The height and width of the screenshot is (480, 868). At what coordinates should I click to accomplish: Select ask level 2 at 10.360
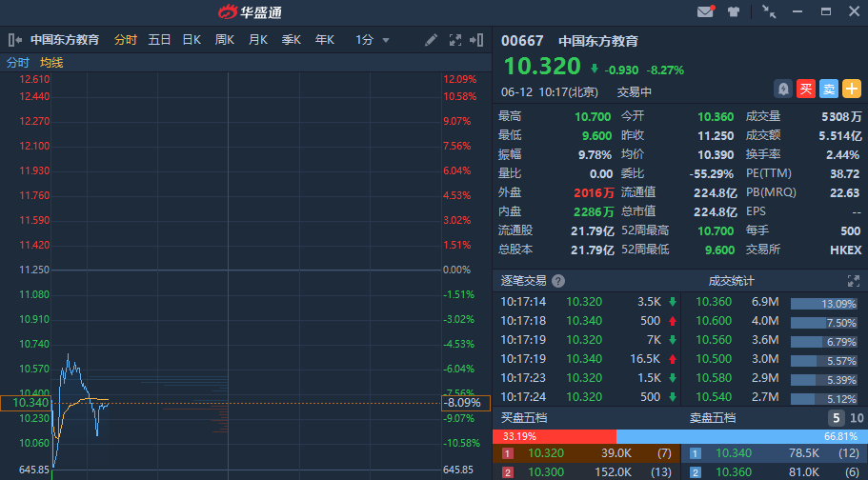point(775,472)
